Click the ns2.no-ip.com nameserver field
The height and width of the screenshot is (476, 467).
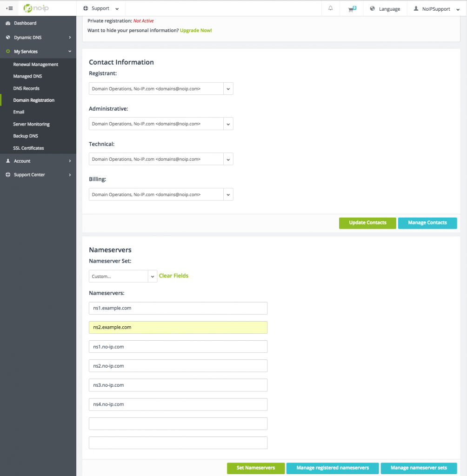(178, 366)
